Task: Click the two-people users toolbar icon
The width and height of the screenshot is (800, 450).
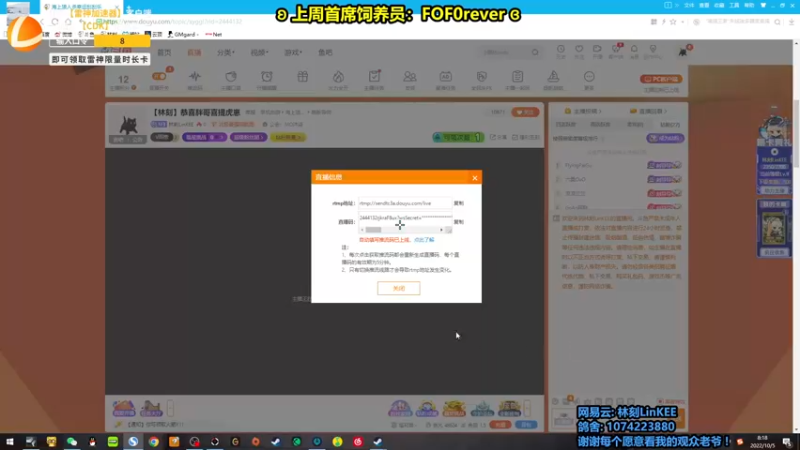Action: [410, 77]
